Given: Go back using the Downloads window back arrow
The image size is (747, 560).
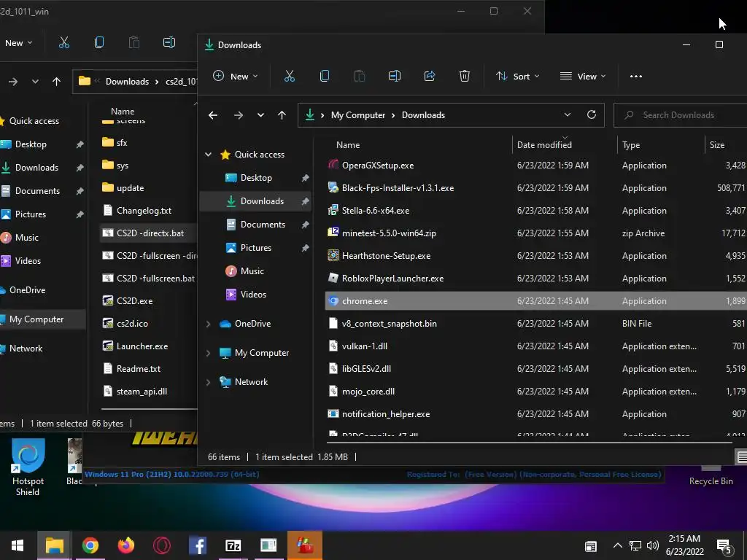Looking at the screenshot, I should (213, 115).
